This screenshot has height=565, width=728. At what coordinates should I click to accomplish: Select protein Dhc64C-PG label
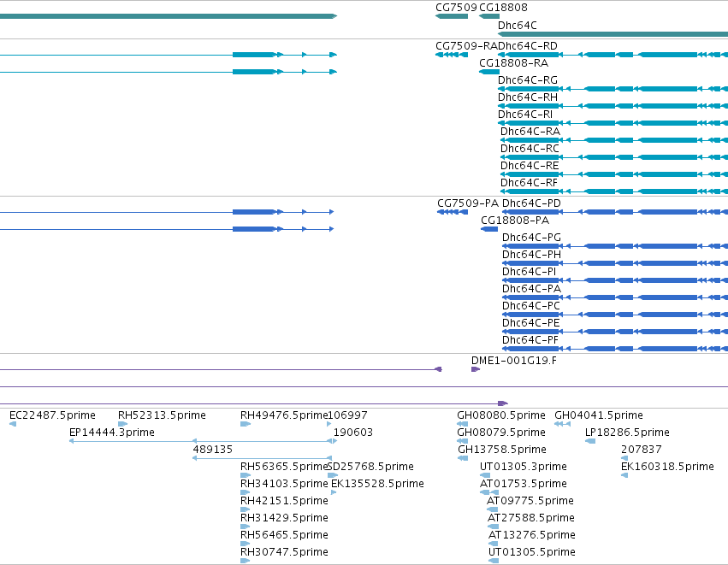[x=531, y=238]
